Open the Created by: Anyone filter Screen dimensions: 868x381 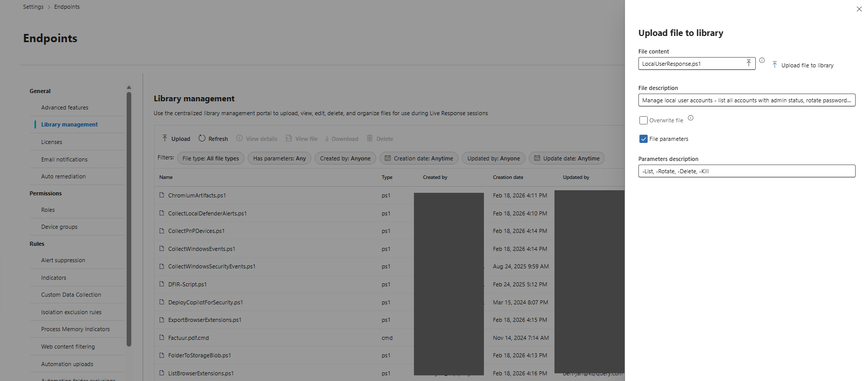coord(345,158)
